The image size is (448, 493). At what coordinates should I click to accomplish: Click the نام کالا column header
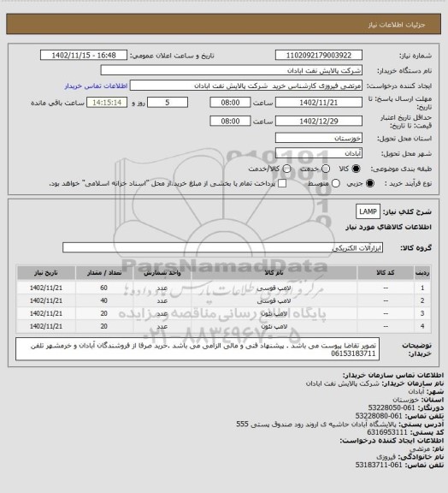[x=274, y=272]
